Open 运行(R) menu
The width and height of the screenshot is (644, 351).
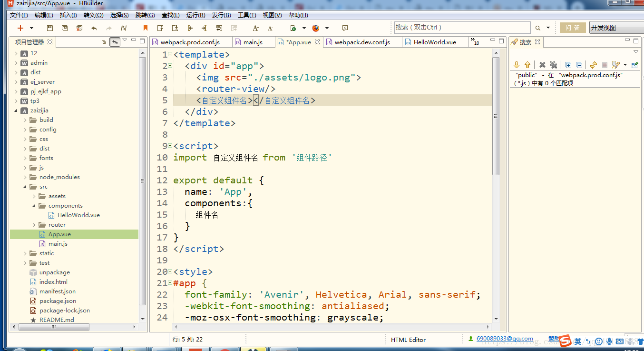196,15
